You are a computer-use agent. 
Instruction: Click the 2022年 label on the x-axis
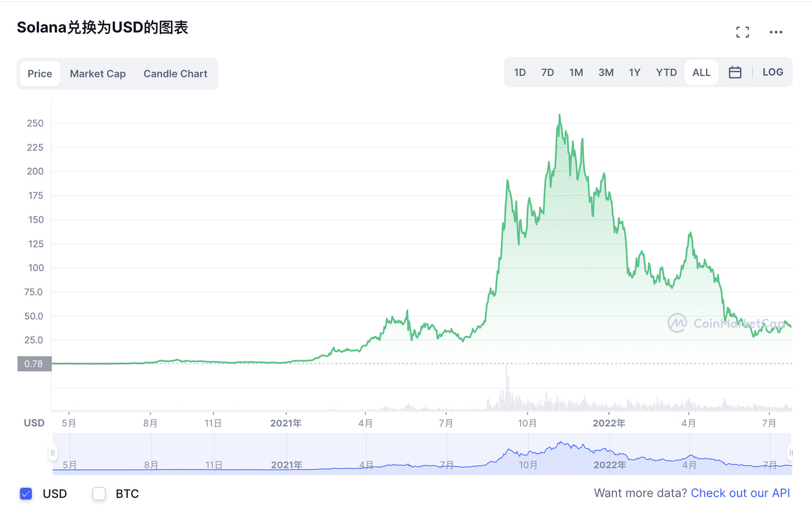(x=609, y=423)
